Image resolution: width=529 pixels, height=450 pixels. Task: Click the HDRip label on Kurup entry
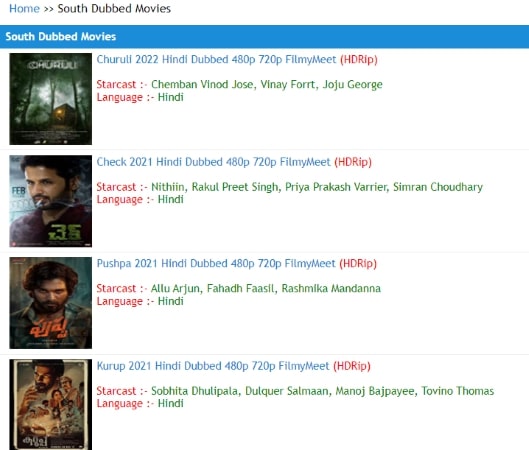click(352, 366)
